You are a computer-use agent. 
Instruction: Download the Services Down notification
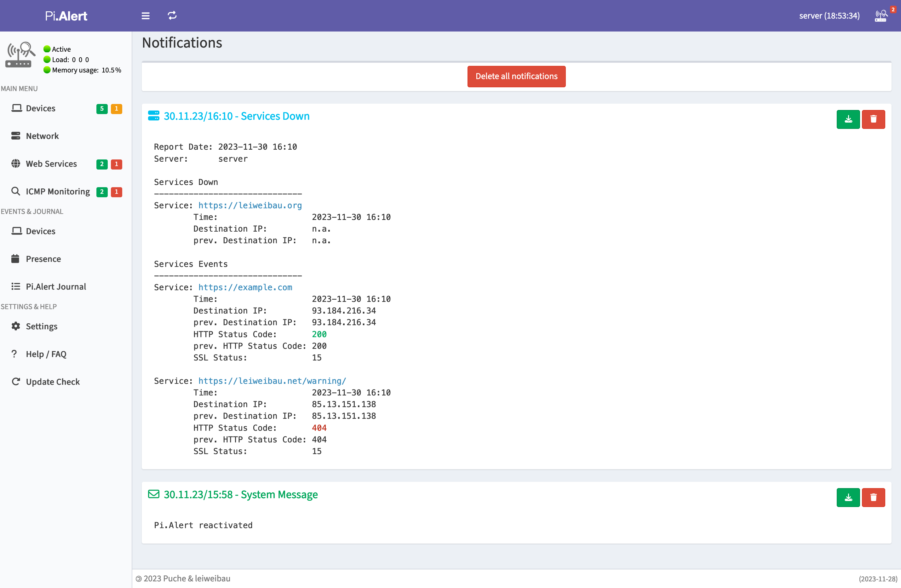[848, 119]
